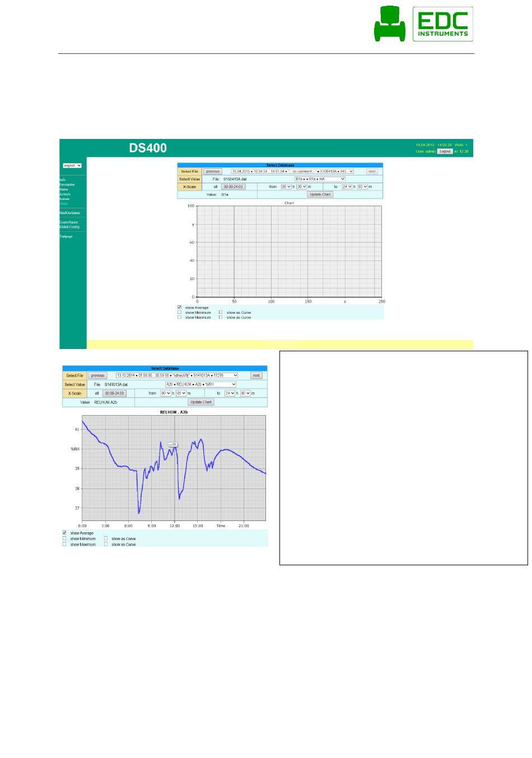Enable Minimum show as Curve under the empty chart
This screenshot has height=758, width=532.
221,313
